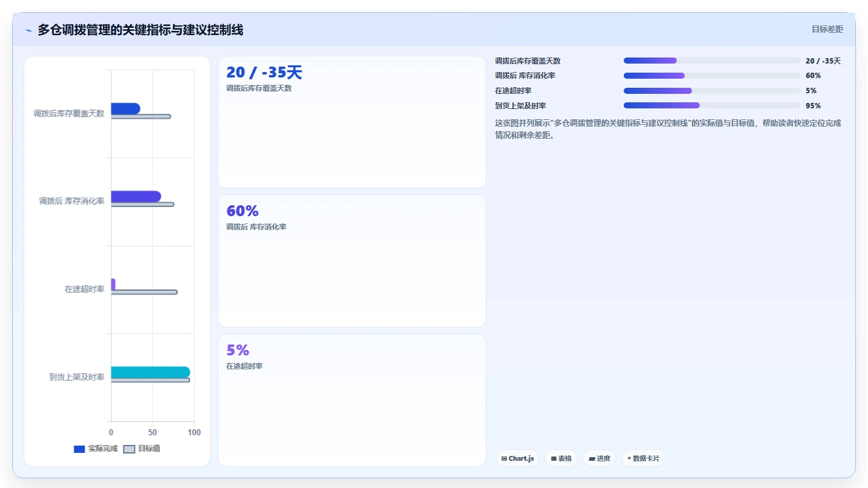This screenshot has width=868, height=488.
Task: Click grey target bar for 在途超时率
Action: 145,292
